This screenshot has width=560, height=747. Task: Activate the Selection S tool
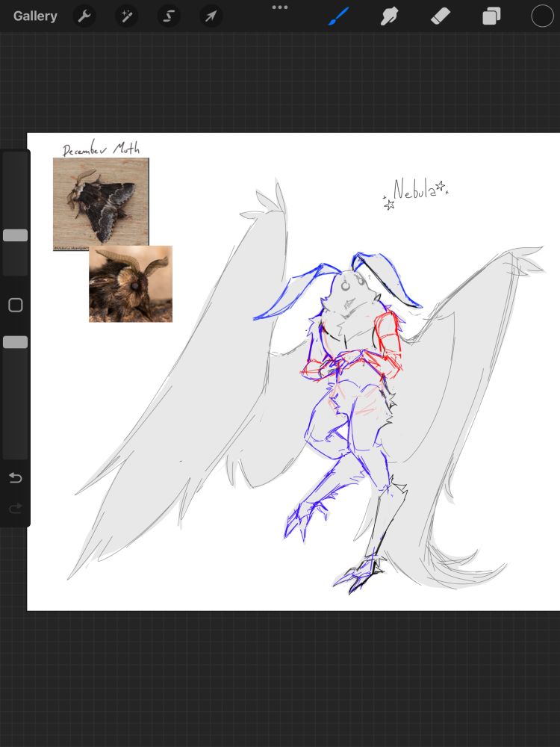[x=169, y=16]
